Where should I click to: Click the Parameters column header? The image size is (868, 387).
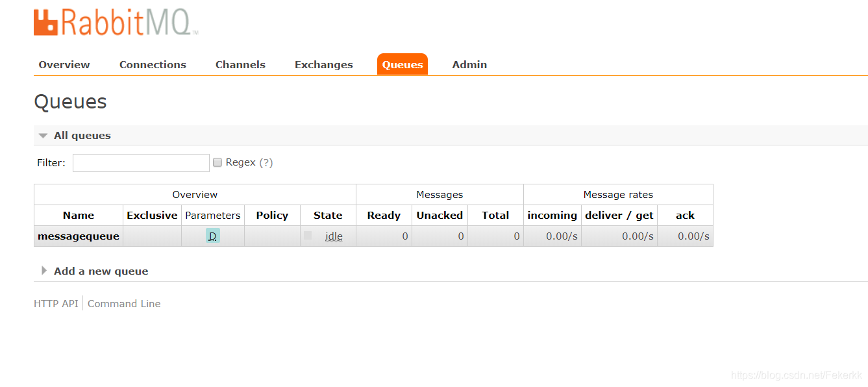click(x=213, y=216)
